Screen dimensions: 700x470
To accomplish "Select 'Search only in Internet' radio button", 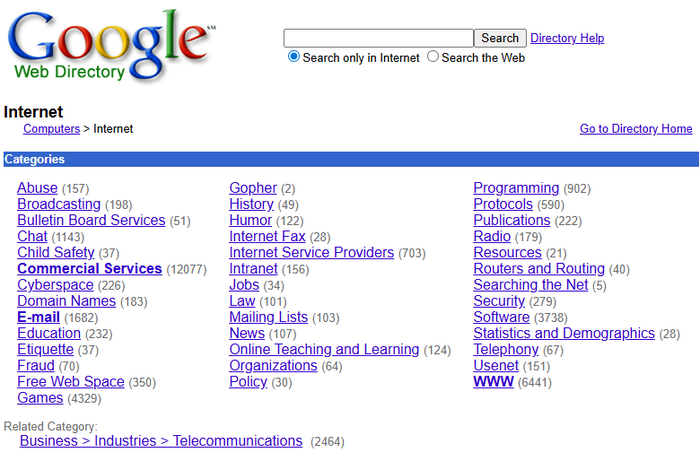I will [294, 57].
